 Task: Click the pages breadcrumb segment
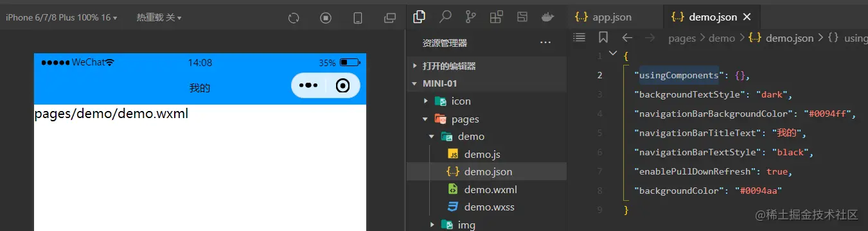point(682,38)
